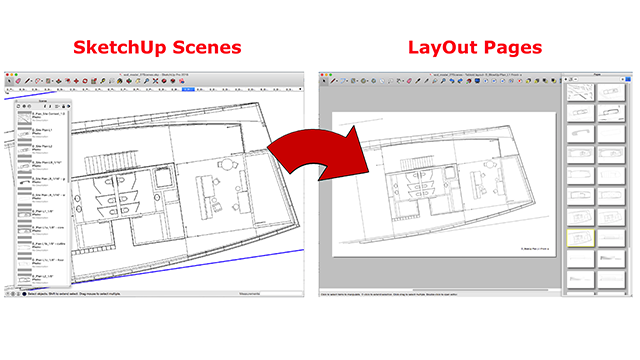Choose the Text tool in SketchUp toolbar
This screenshot has width=640, height=360.
click(x=111, y=81)
